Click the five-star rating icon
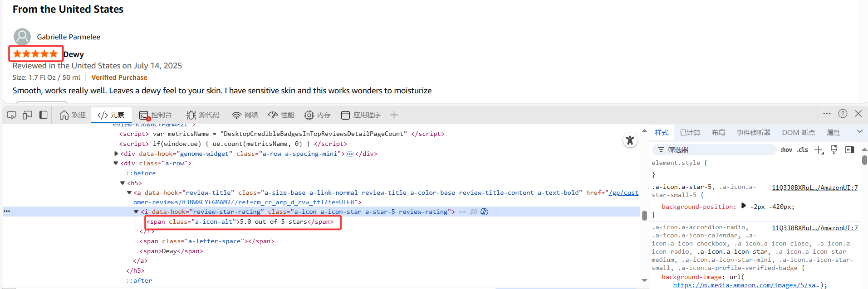868x289 pixels. click(x=35, y=54)
